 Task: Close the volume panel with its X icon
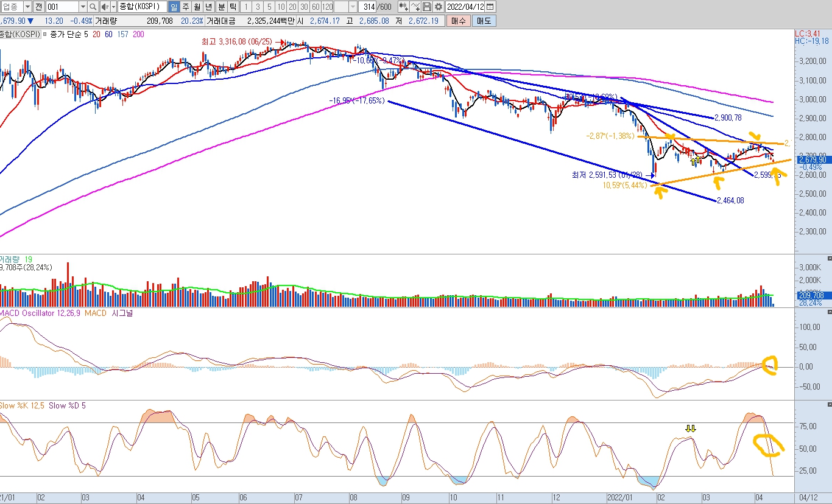[x=829, y=258]
